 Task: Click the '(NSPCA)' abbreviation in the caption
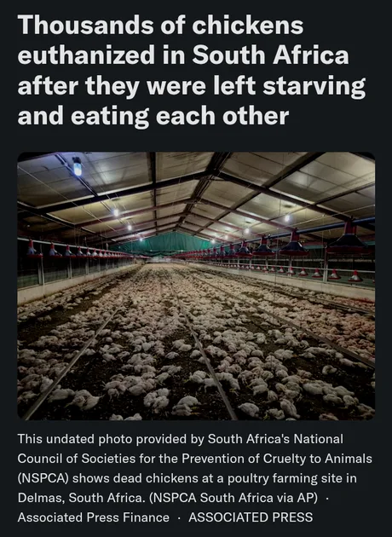[43, 478]
